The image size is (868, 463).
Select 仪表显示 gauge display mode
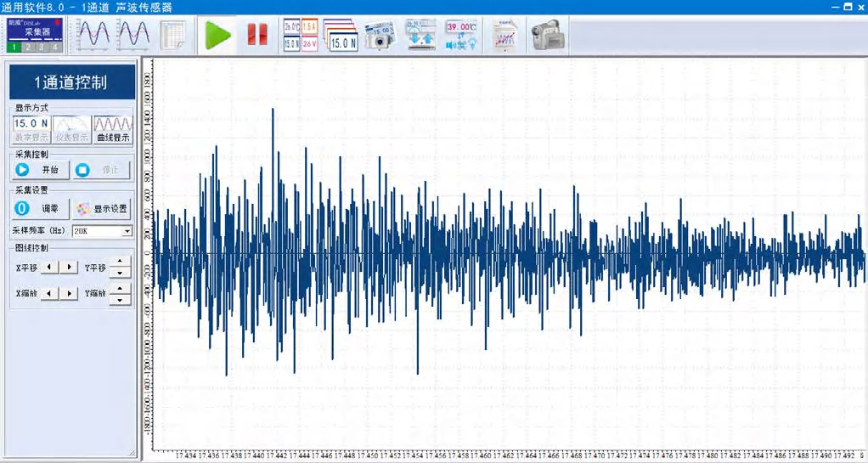(71, 128)
